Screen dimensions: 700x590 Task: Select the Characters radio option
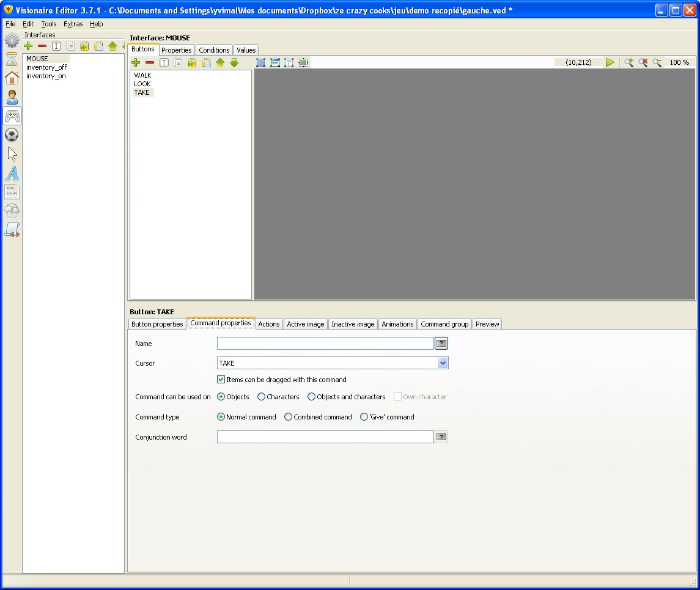click(262, 397)
